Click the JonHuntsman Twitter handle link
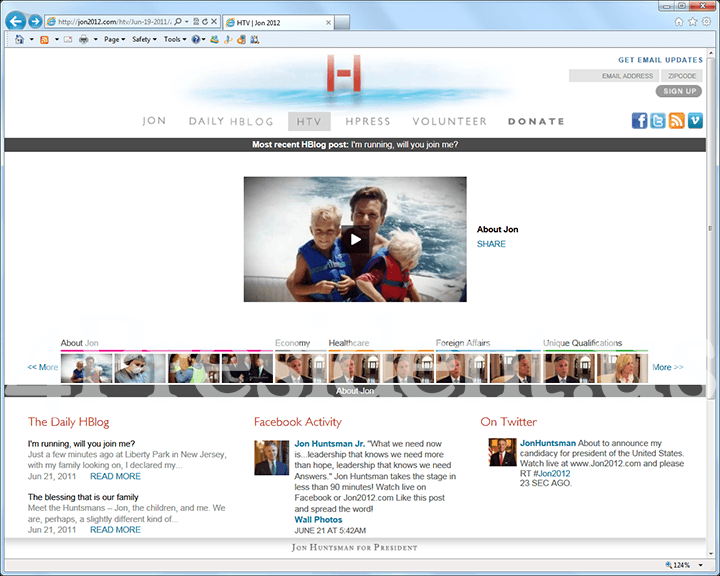This screenshot has height=576, width=720. 548,443
